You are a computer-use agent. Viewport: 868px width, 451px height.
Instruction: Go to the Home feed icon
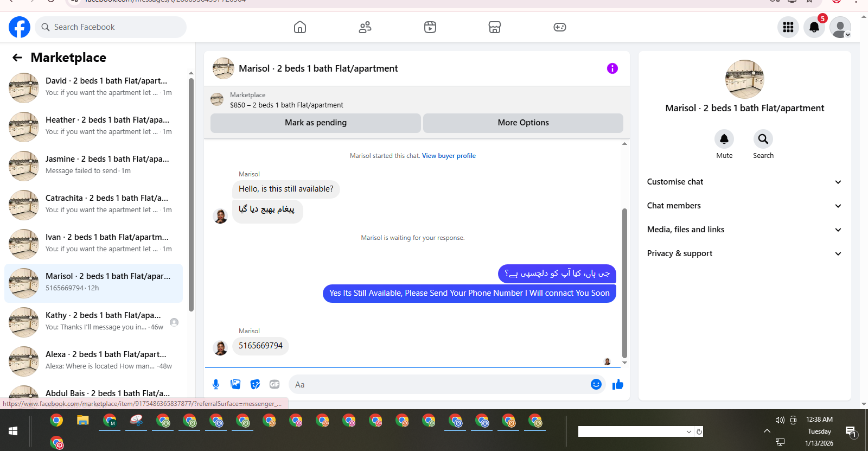(x=300, y=27)
